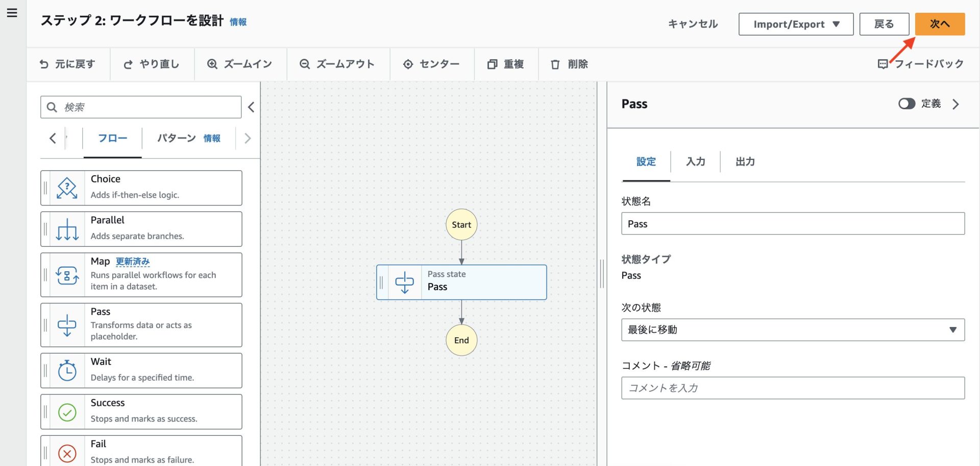The height and width of the screenshot is (466, 980).
Task: Switch to the パターン tab
Action: click(x=177, y=138)
